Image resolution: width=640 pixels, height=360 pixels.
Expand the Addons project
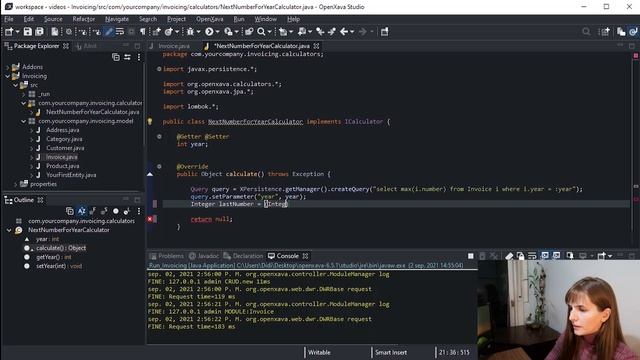click(7, 67)
